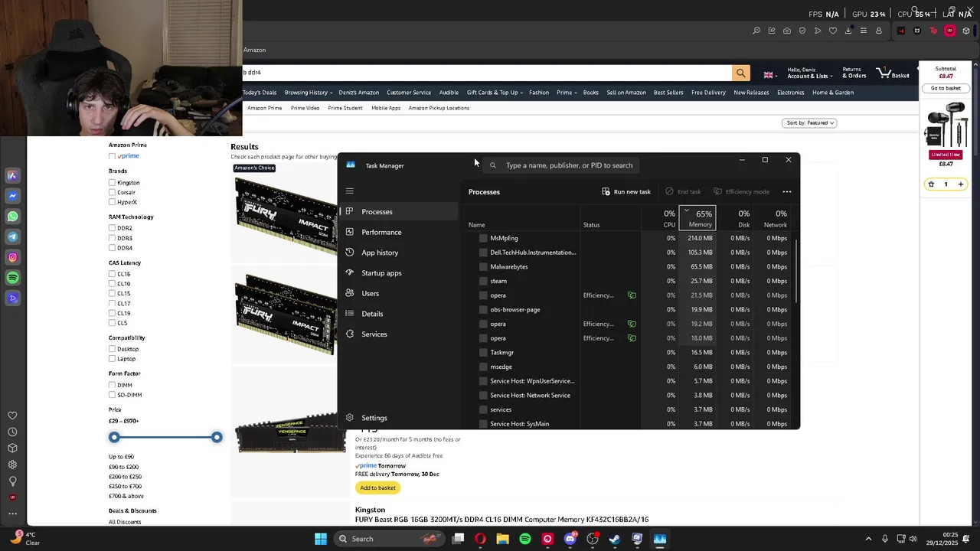The width and height of the screenshot is (980, 551).
Task: Delete basket item with trash icon
Action: pyautogui.click(x=931, y=184)
